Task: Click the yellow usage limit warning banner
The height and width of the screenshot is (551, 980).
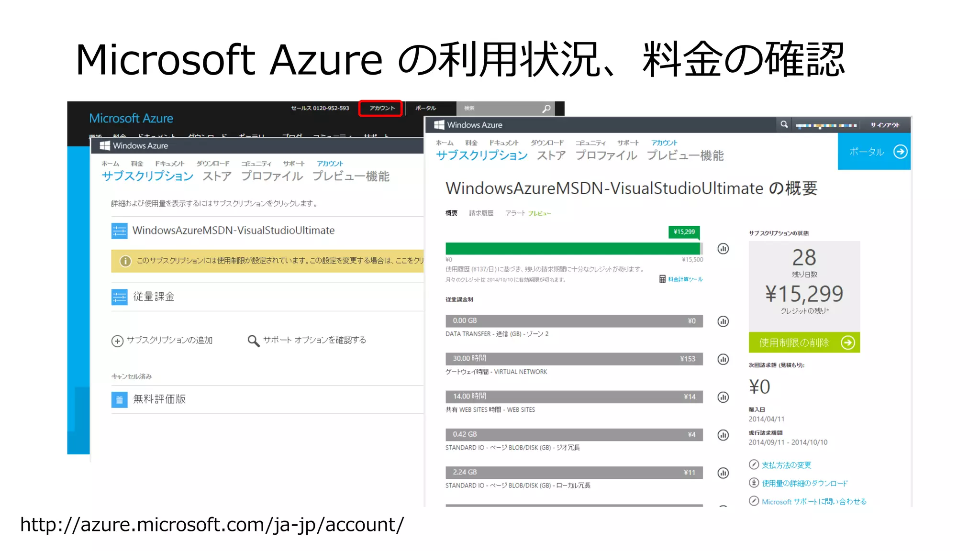Action: 267,261
